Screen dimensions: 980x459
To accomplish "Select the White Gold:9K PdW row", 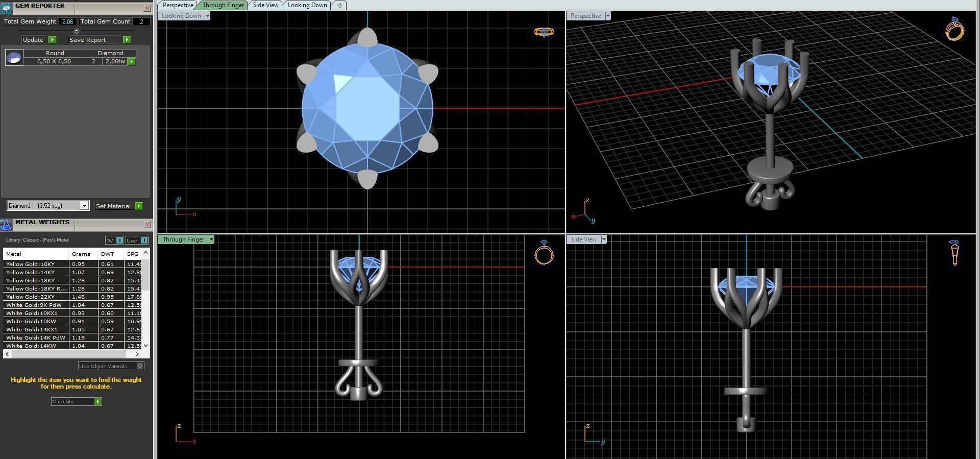I will click(72, 305).
